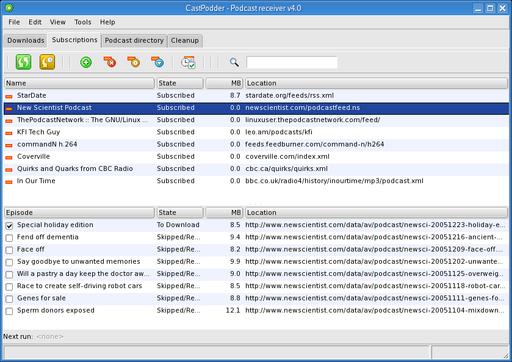Open the Tools menu
Screen dimensions: 512x362
point(83,22)
